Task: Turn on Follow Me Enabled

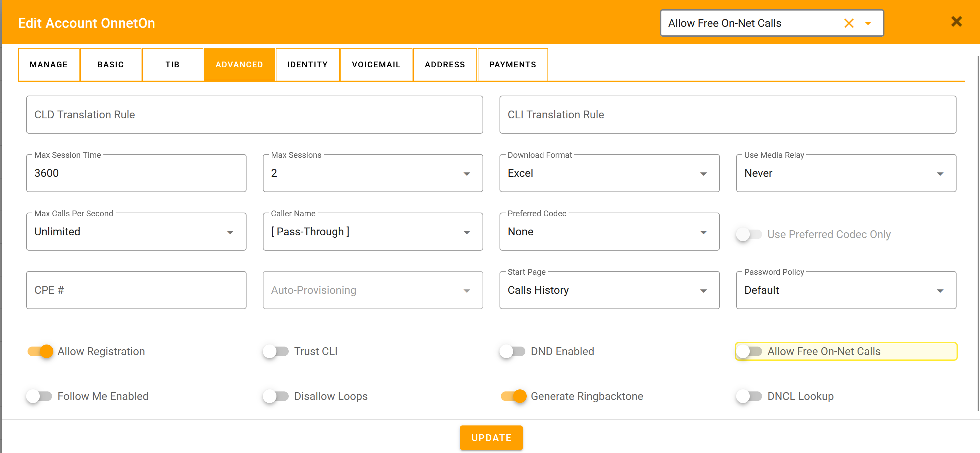Action: click(39, 396)
